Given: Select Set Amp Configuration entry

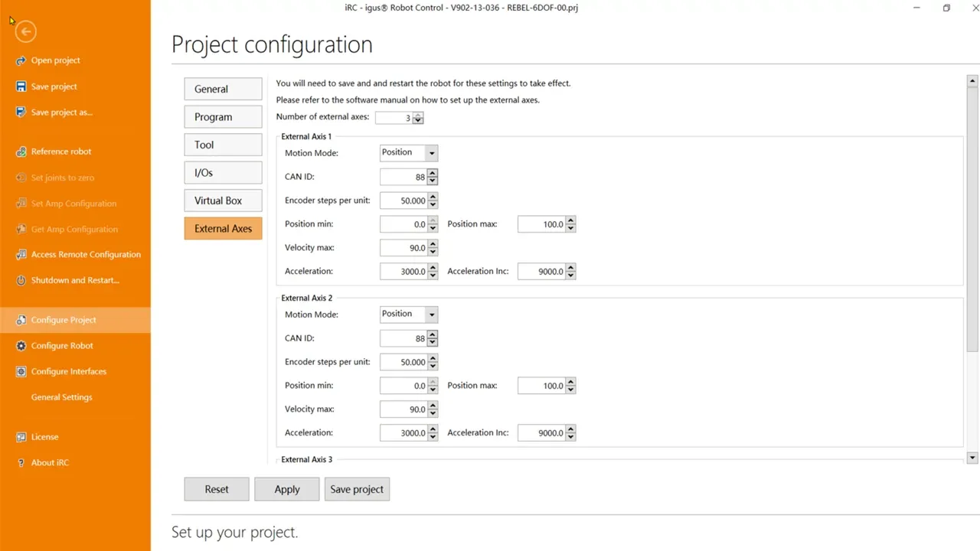Looking at the screenshot, I should (73, 204).
